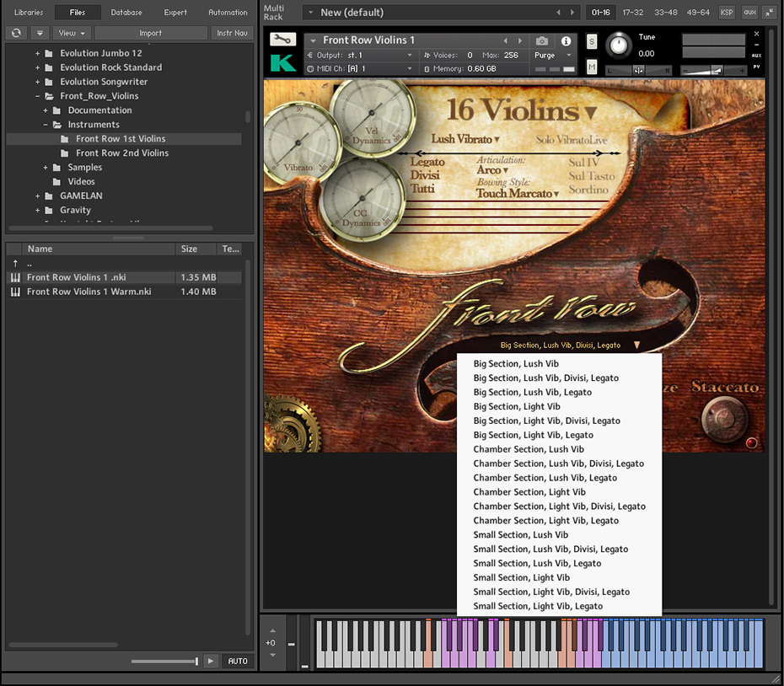Click the CC Dynamics gauge dial
The width and height of the screenshot is (784, 686).
pyautogui.click(x=362, y=199)
